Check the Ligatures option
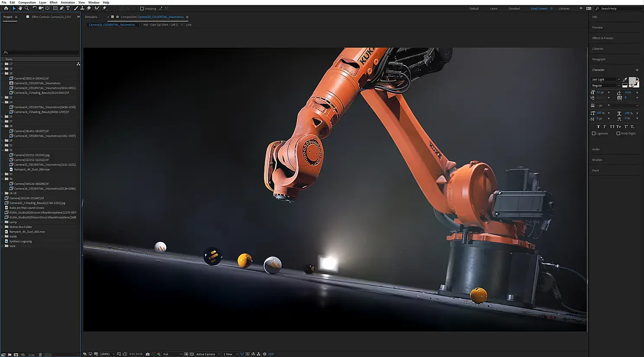This screenshot has height=357, width=644. click(x=594, y=133)
